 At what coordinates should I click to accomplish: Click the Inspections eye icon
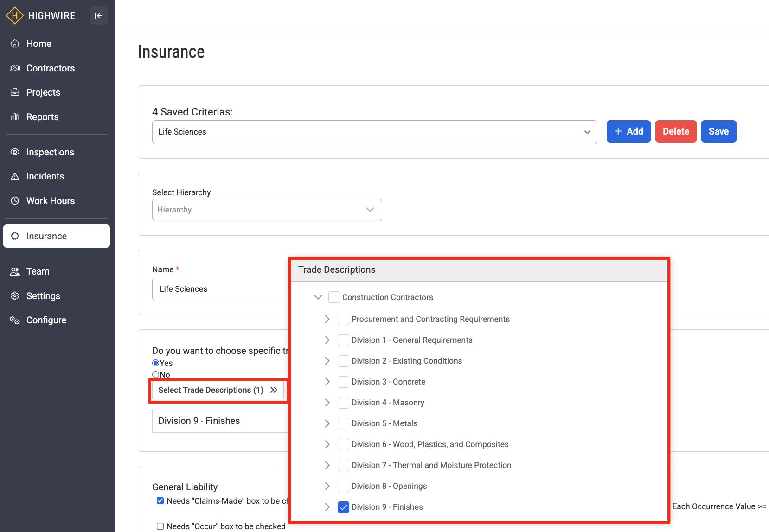tap(15, 152)
